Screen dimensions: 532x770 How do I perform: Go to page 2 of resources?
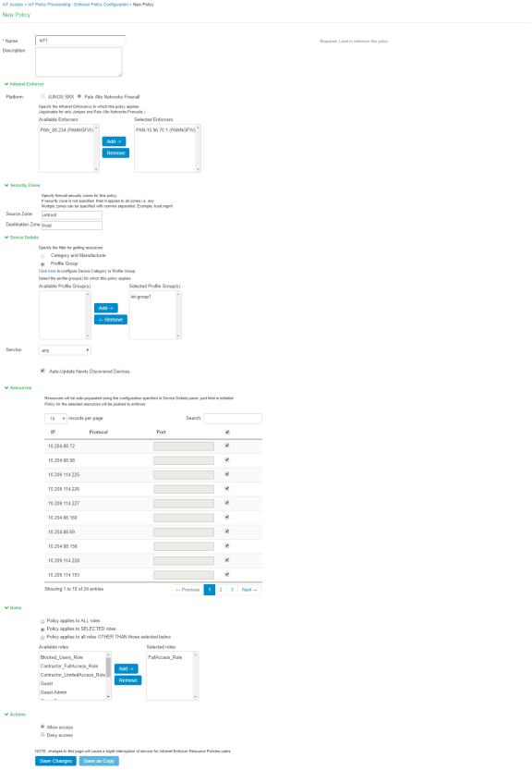point(221,590)
